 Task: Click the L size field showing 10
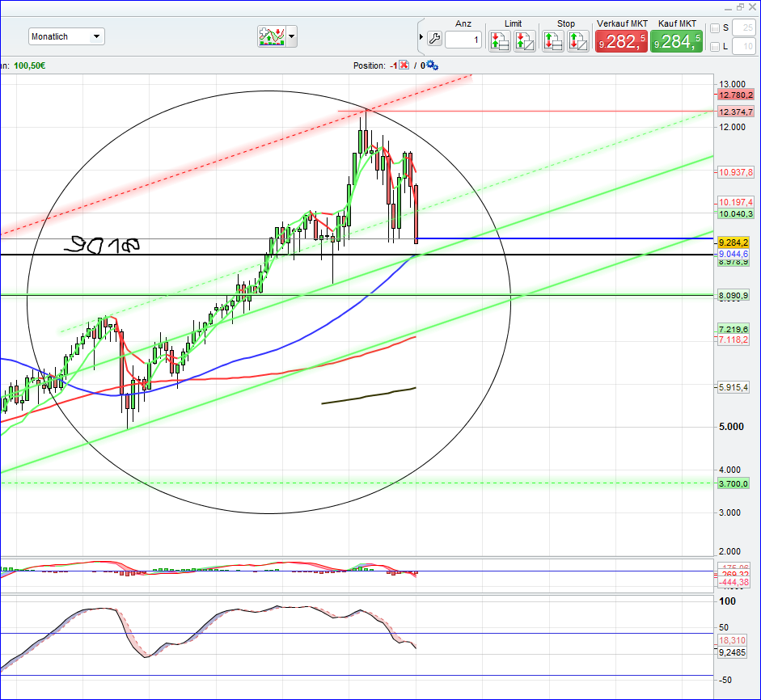coord(745,46)
